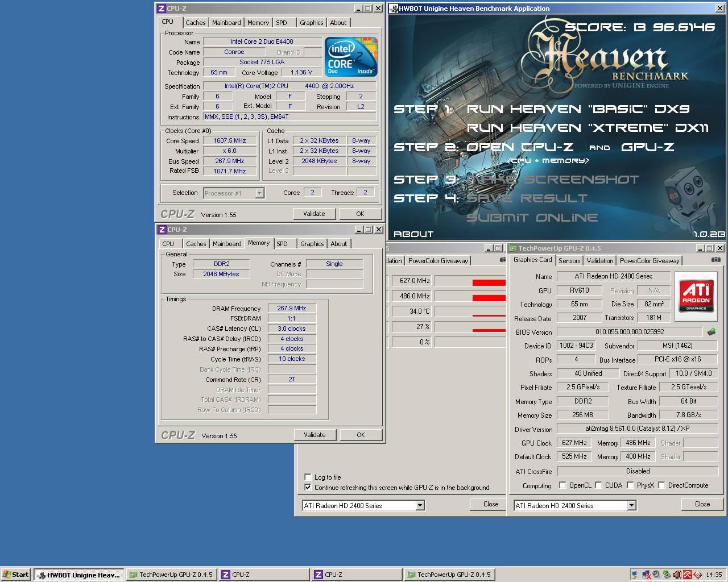Open the GPU selector dropdown in Graphics Card window
728x582 pixels.
point(631,505)
